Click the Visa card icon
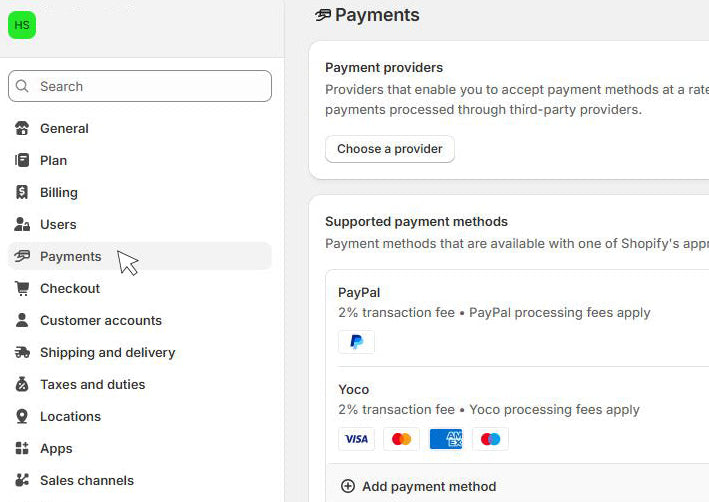This screenshot has height=502, width=709. pos(356,439)
